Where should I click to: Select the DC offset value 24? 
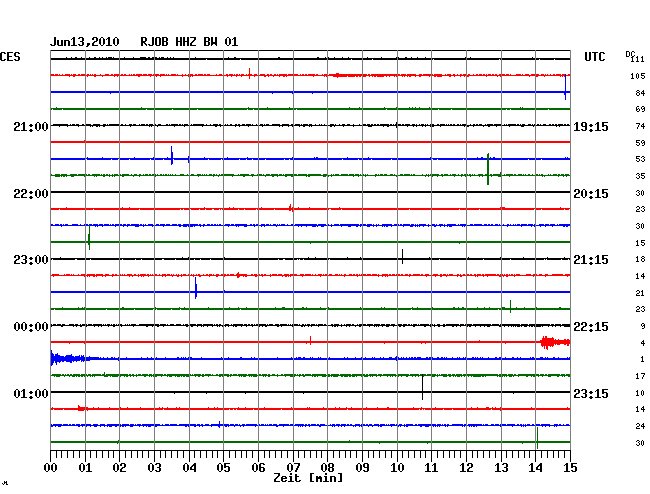pos(640,426)
